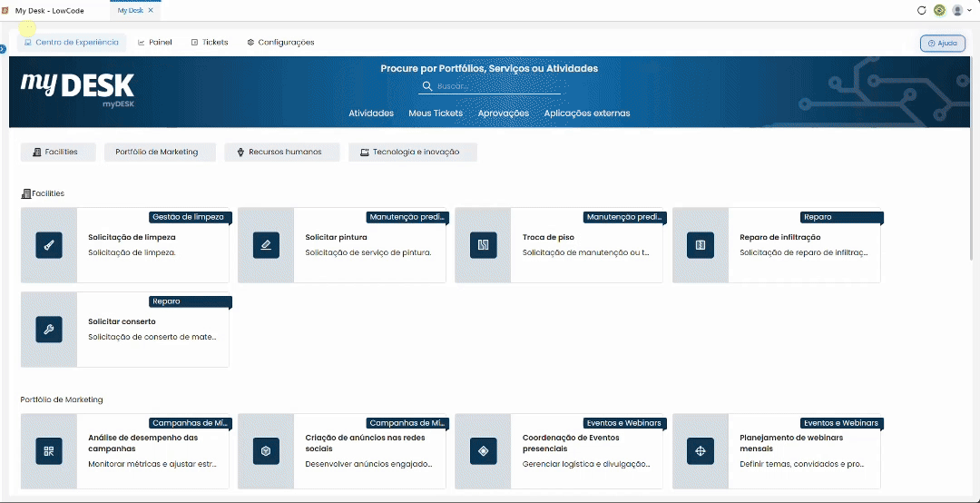Click the refresh icon in top right corner
The height and width of the screenshot is (503, 980).
coord(921,10)
